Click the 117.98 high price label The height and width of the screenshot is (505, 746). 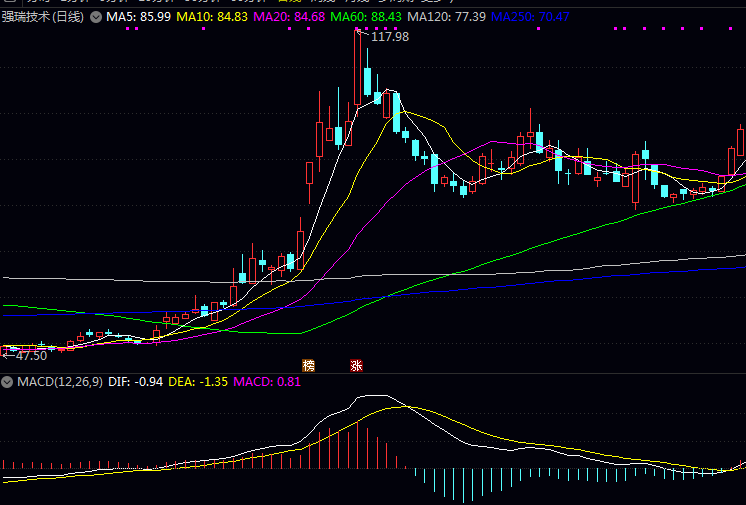(x=390, y=37)
